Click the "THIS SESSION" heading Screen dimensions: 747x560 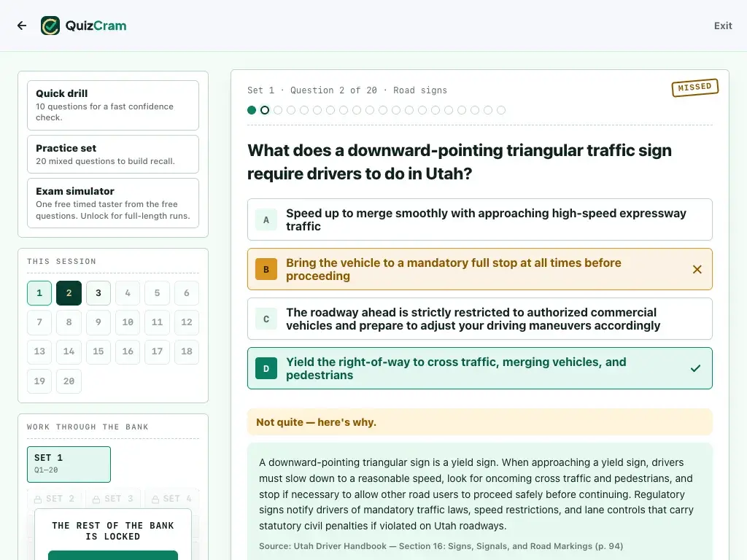pyautogui.click(x=61, y=262)
